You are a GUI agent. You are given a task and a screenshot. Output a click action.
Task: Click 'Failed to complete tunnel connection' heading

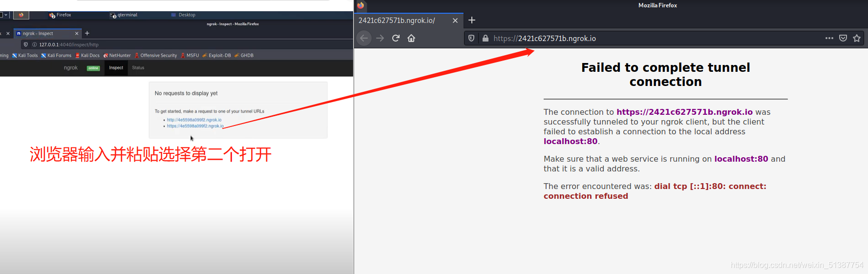665,74
